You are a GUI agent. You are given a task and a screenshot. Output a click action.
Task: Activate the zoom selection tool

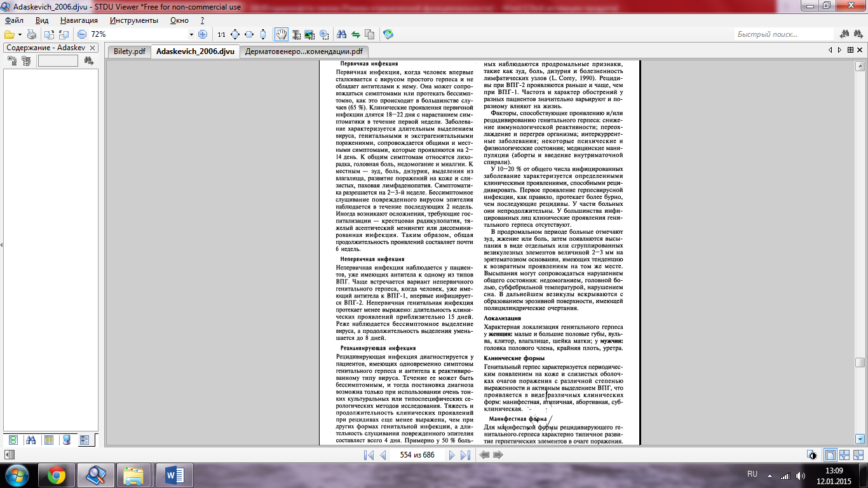coord(324,34)
